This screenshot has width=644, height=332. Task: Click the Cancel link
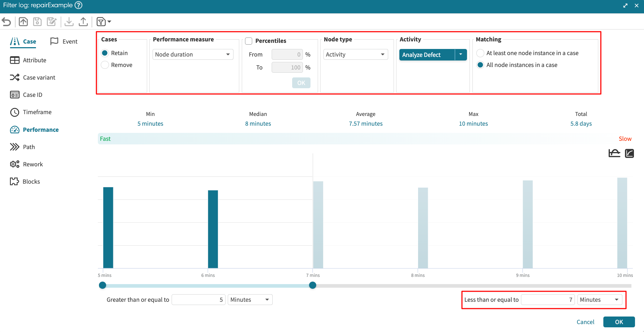(585, 322)
